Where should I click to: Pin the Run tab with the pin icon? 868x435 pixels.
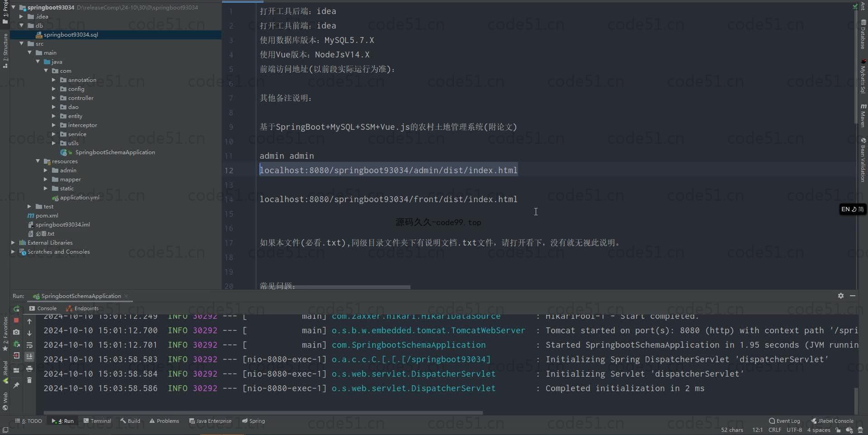pos(16,385)
